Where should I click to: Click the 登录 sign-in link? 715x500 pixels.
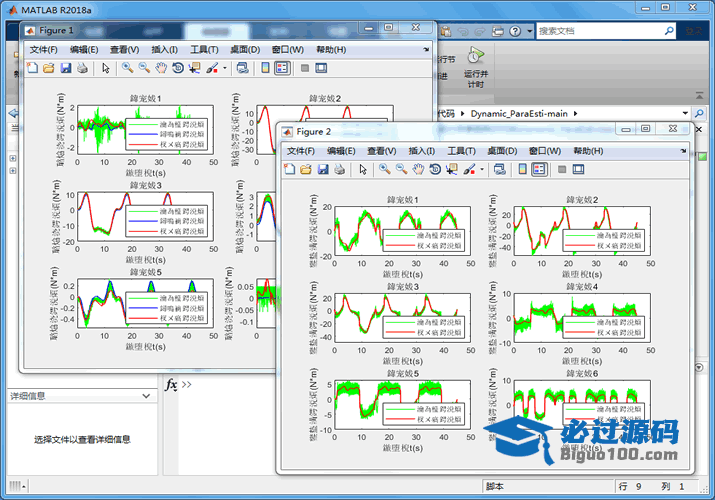[693, 31]
